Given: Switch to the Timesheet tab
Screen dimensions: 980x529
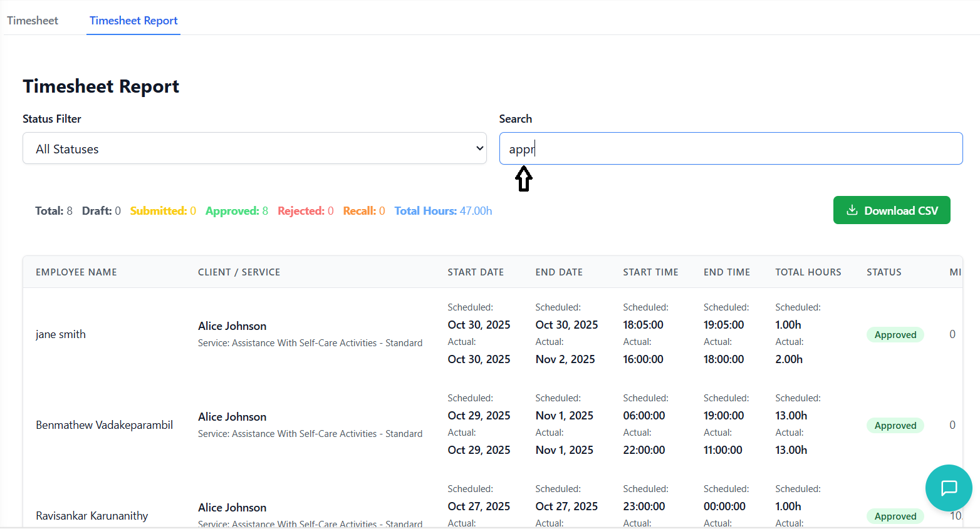Looking at the screenshot, I should [33, 21].
